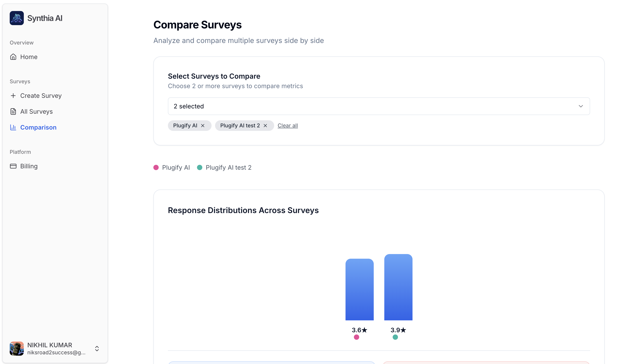Click the credit card icon beside Billing
Screen dimensions: 643x364
pyautogui.click(x=13, y=166)
